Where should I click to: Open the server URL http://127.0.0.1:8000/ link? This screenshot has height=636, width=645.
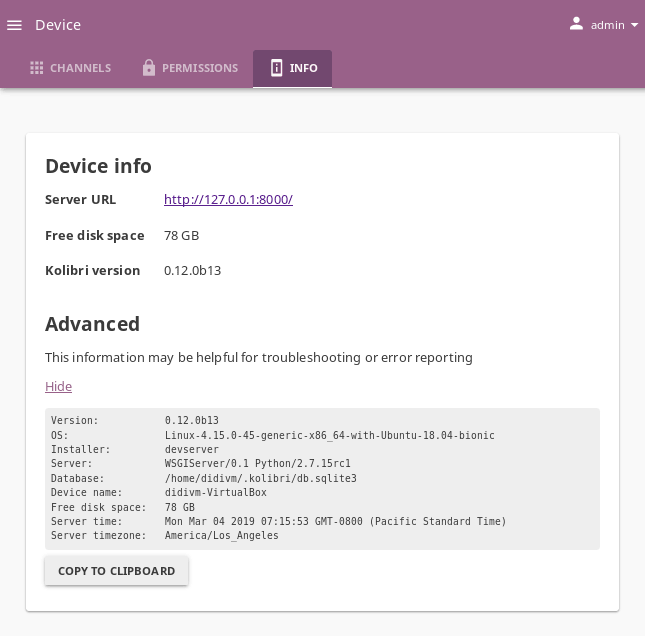(x=228, y=200)
